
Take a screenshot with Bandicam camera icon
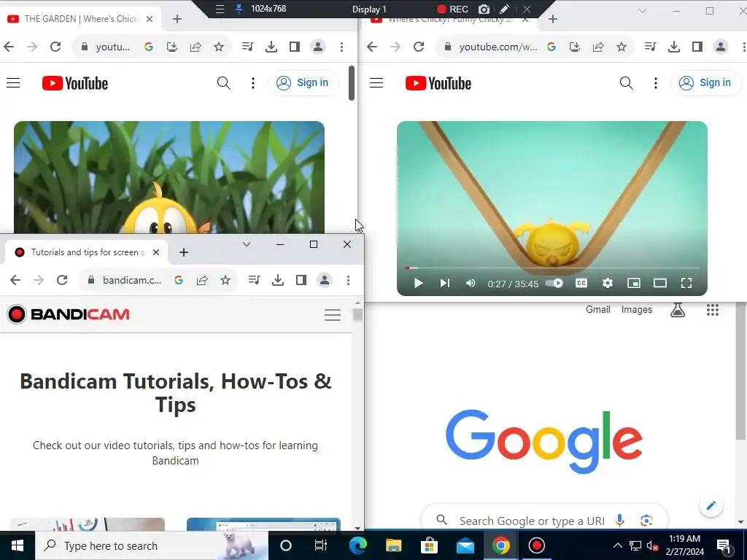[484, 9]
